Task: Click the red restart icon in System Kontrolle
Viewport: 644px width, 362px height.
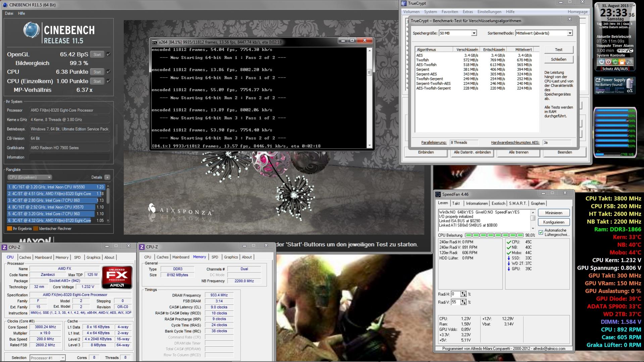Action: pos(608,62)
